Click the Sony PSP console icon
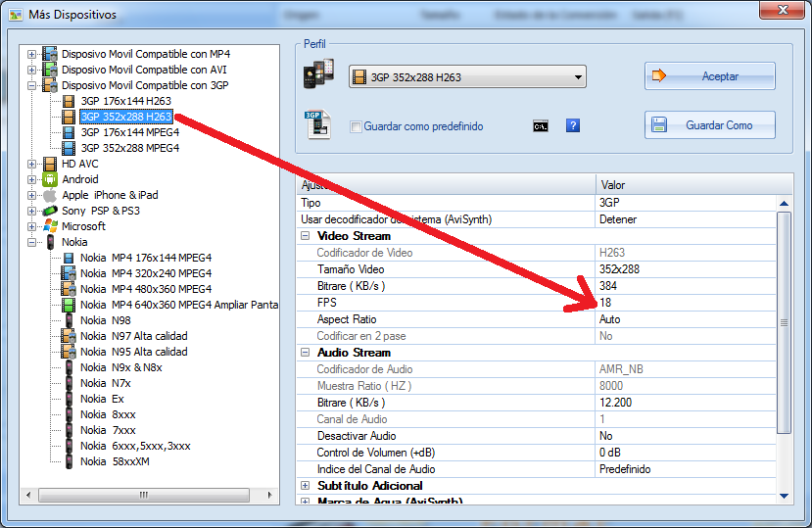The height and width of the screenshot is (528, 812). pyautogui.click(x=50, y=211)
